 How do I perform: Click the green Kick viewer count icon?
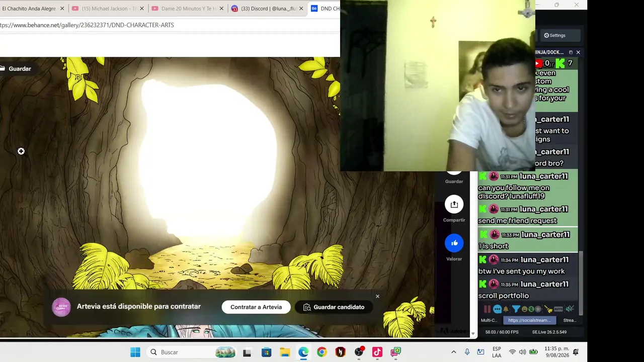560,63
